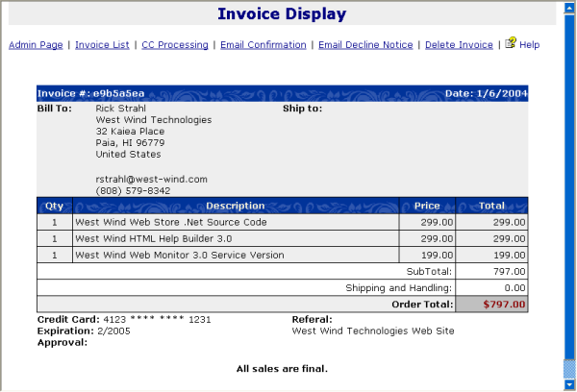Select the West Wind HTML Help Builder row
This screenshot has height=392, width=577.
[x=154, y=238]
